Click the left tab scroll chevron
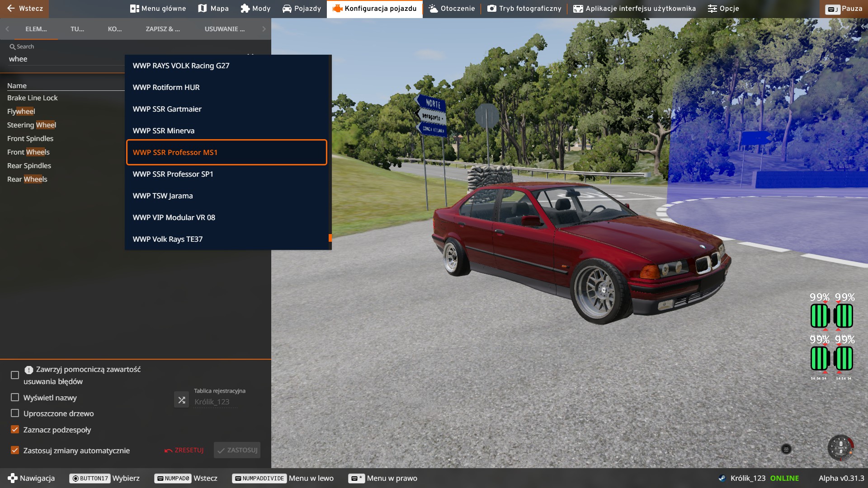The height and width of the screenshot is (488, 868). [x=7, y=29]
